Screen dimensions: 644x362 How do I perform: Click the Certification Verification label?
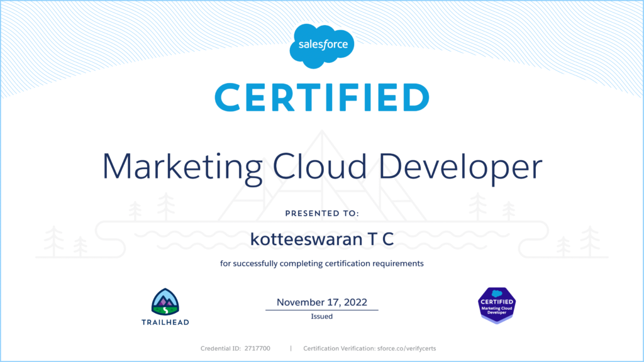coord(338,348)
